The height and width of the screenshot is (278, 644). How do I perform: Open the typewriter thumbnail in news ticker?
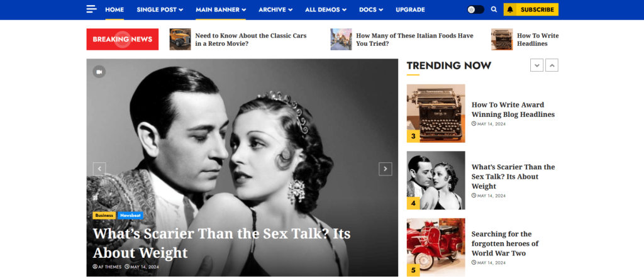[502, 40]
